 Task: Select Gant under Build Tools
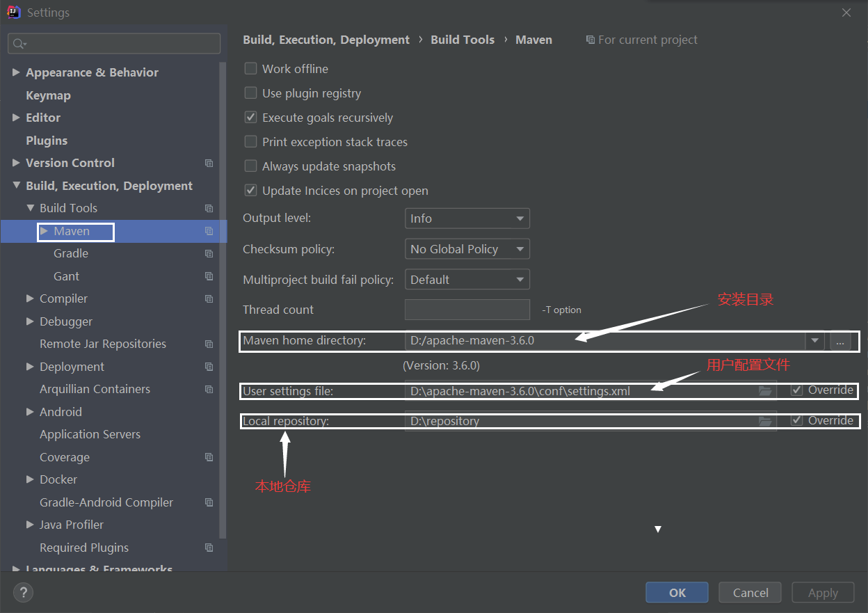[66, 276]
